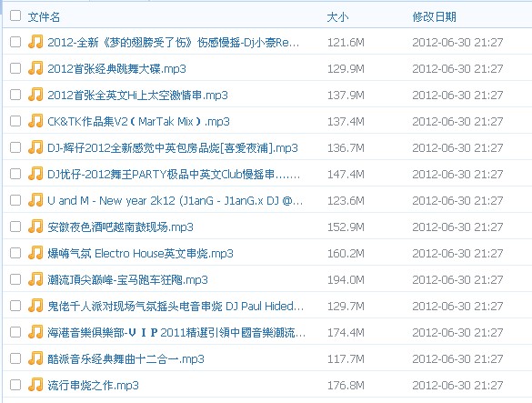532x403 pixels.
Task: Click size value 147.4M
Action: pyautogui.click(x=346, y=174)
